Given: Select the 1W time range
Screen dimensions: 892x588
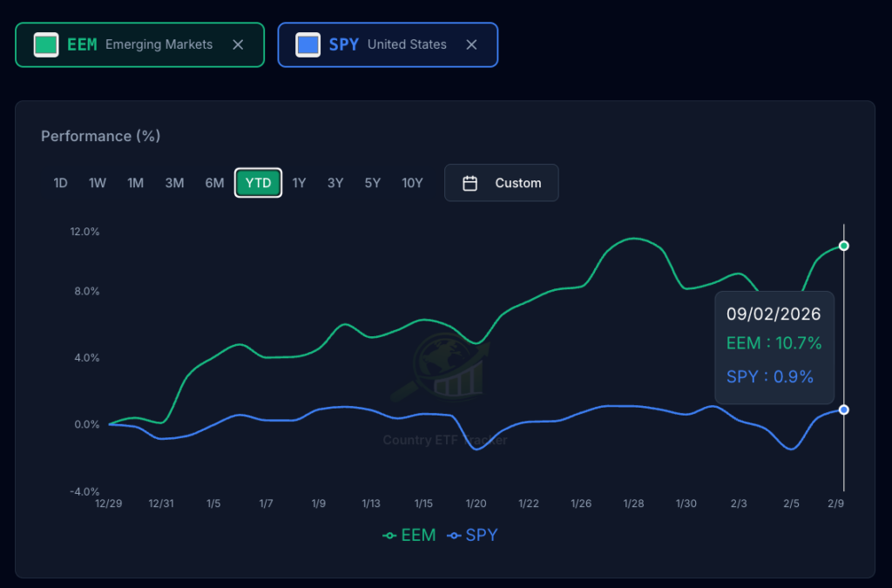Looking at the screenshot, I should (98, 183).
